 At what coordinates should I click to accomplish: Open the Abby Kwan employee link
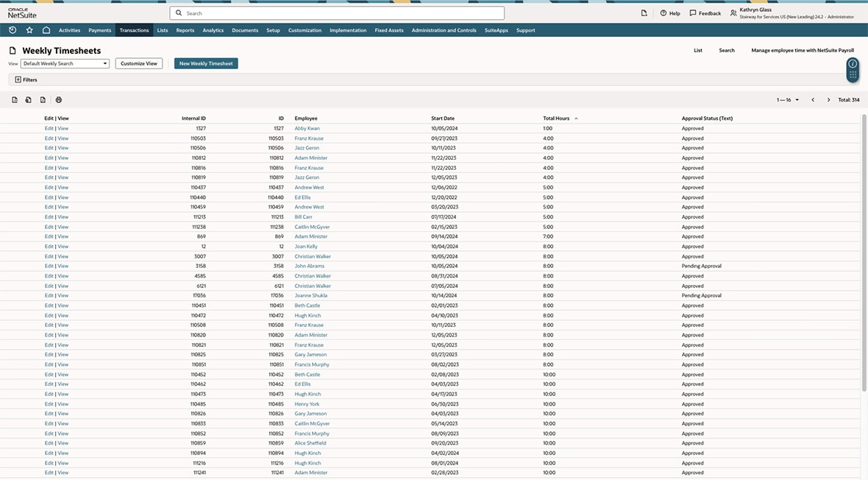coord(307,128)
